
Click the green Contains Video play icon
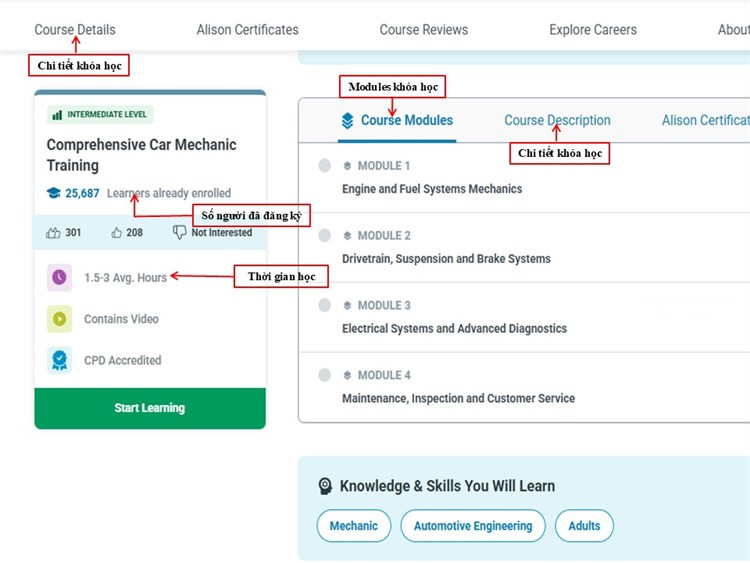point(60,319)
